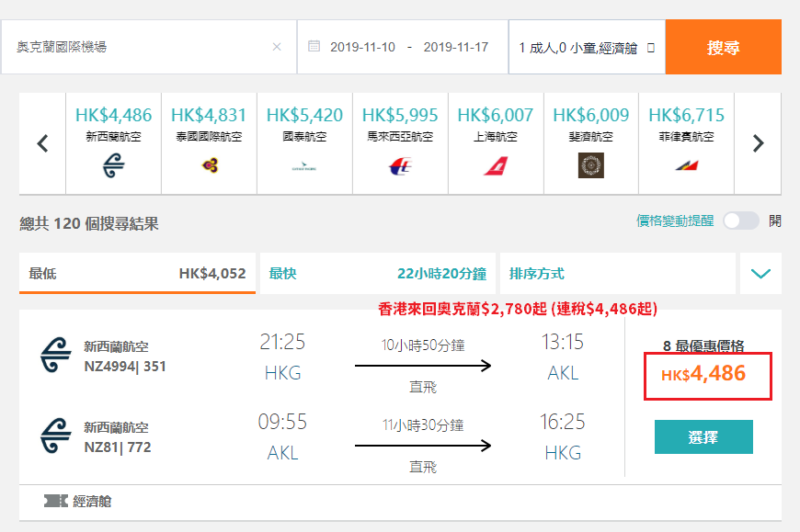Show previous airlines in carousel

click(x=43, y=143)
